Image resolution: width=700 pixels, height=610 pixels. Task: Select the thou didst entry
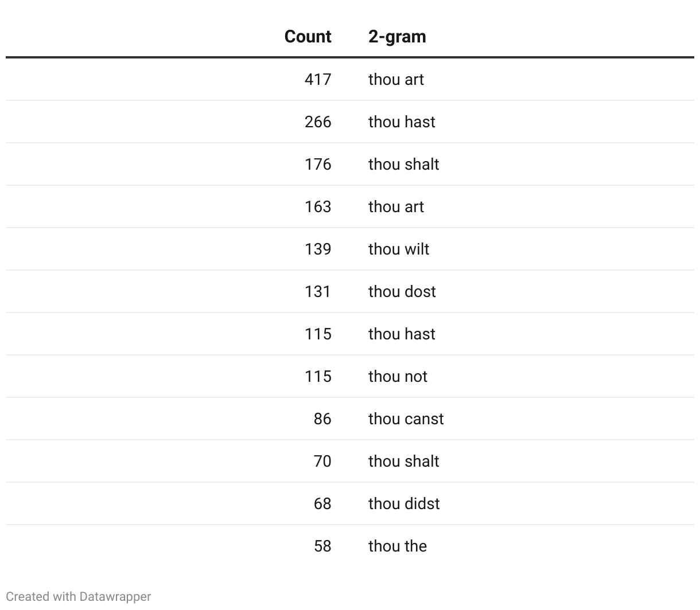coord(404,503)
